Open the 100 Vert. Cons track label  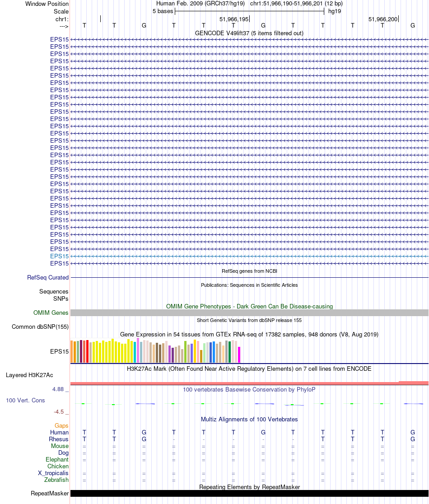point(25,401)
